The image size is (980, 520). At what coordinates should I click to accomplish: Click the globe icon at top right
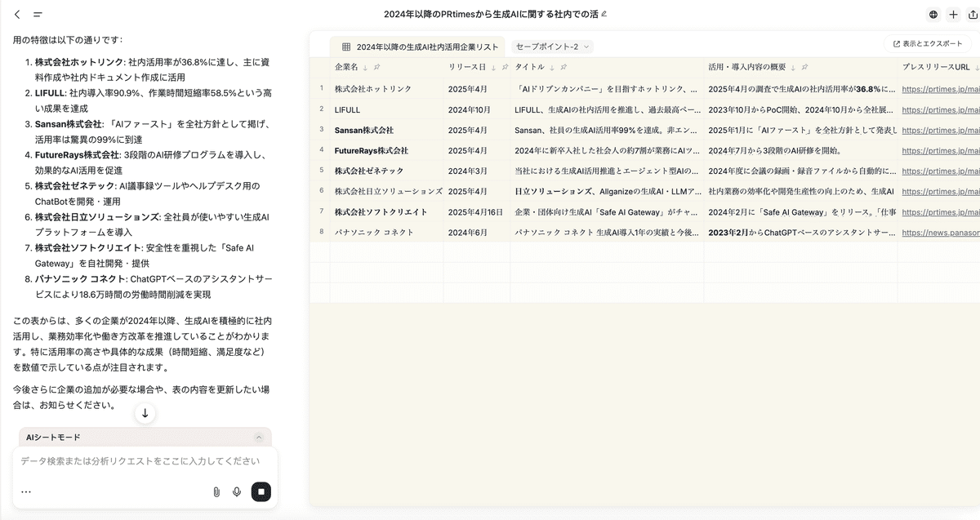point(933,15)
